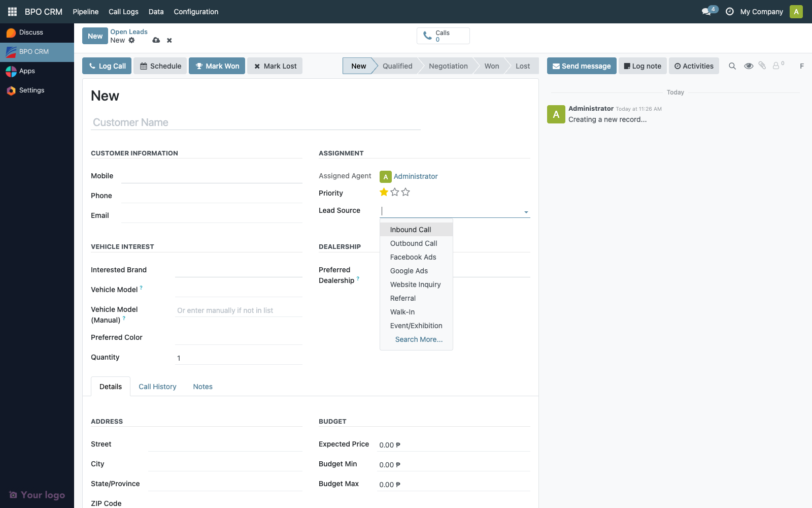Discard changes with the X icon
812x508 pixels.
click(169, 40)
